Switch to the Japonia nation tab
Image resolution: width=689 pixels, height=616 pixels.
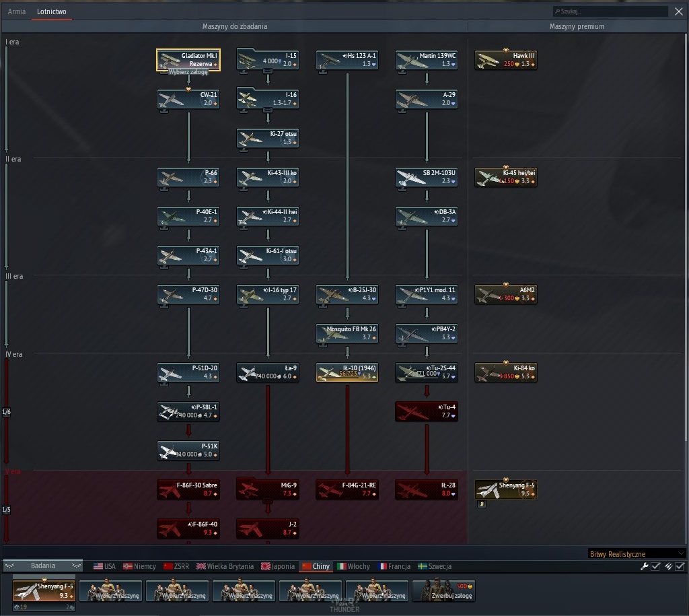[x=278, y=566]
